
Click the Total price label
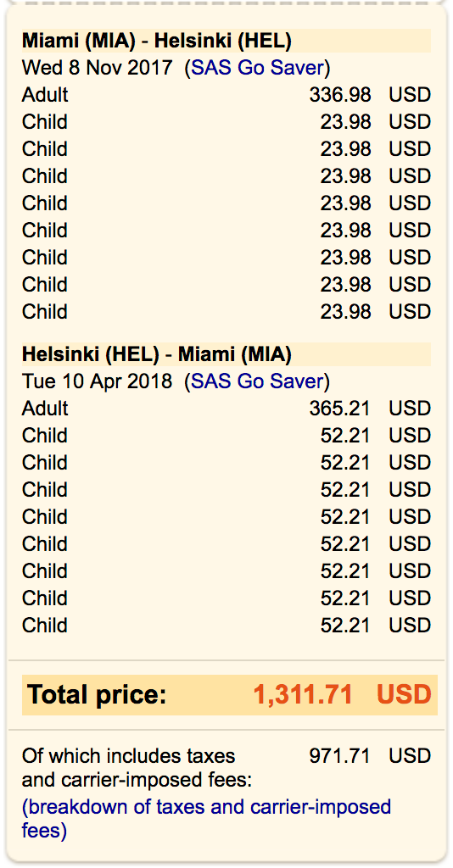coord(97,694)
